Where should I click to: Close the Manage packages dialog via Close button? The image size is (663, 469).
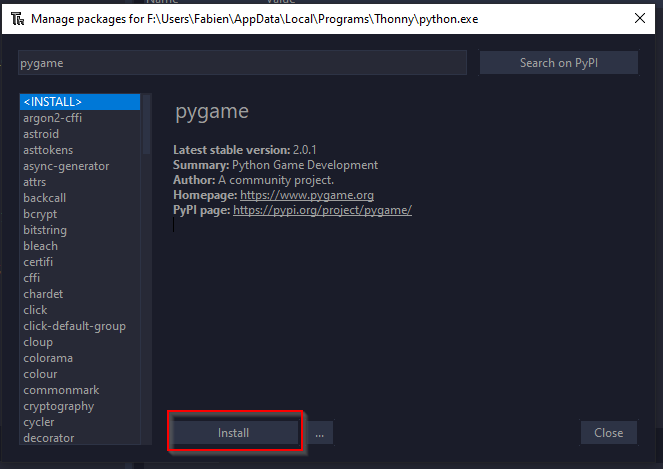pyautogui.click(x=608, y=433)
